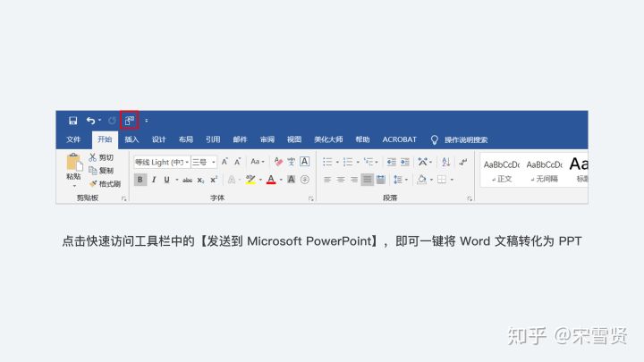Open 剪贴板 dialog launcher

(124, 198)
